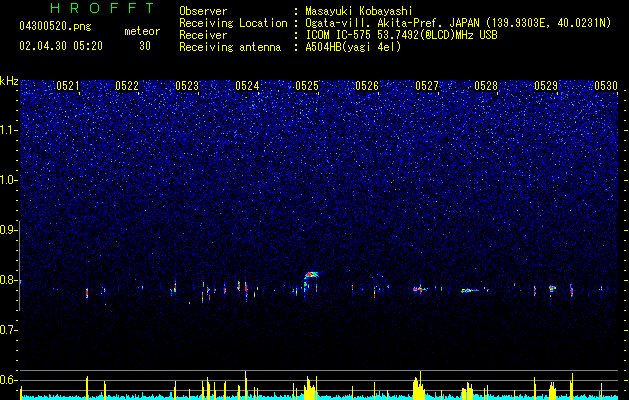This screenshot has width=629, height=400.
Task: Click the 0523 time marker
Action: click(x=187, y=86)
